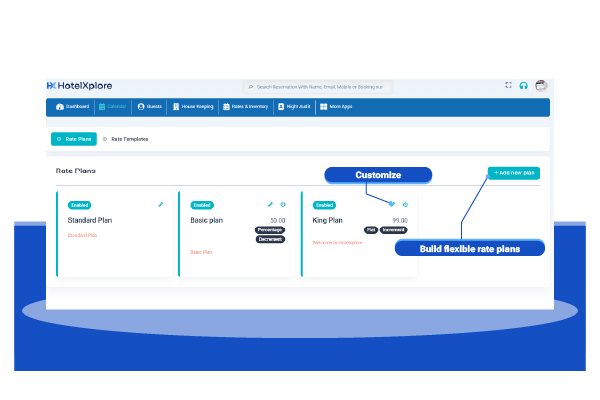Click the Increment tag on King Plan
Image resolution: width=600 pixels, height=400 pixels.
393,230
